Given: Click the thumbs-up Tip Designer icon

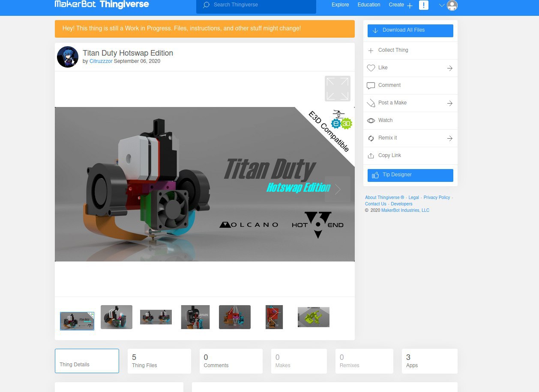Looking at the screenshot, I should pyautogui.click(x=375, y=175).
